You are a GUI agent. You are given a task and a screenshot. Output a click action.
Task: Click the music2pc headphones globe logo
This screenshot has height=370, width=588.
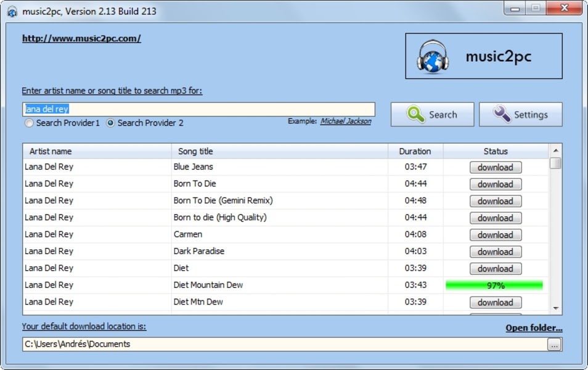[x=432, y=57]
